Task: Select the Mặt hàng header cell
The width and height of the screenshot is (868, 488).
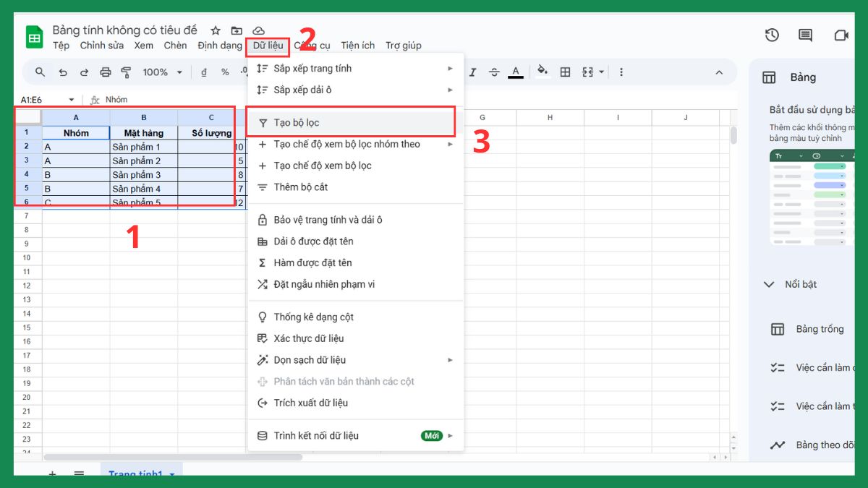Action: click(x=144, y=133)
